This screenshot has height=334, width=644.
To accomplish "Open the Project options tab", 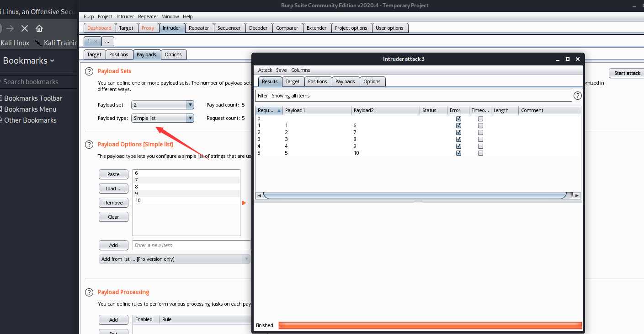I will tap(351, 28).
